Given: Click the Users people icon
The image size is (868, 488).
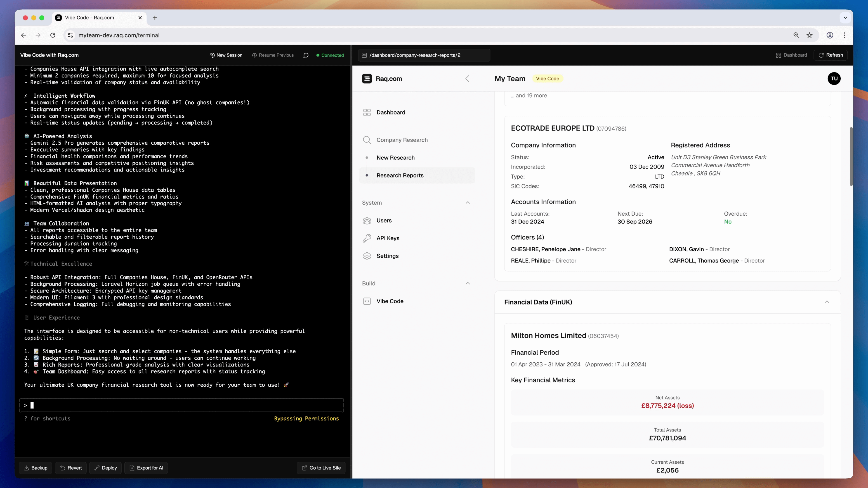Looking at the screenshot, I should (367, 221).
